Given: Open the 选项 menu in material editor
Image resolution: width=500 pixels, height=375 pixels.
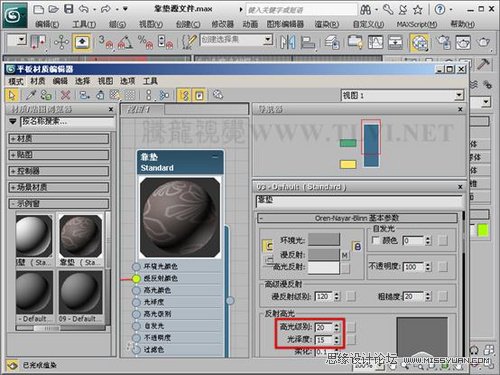Looking at the screenshot, I should 128,81.
